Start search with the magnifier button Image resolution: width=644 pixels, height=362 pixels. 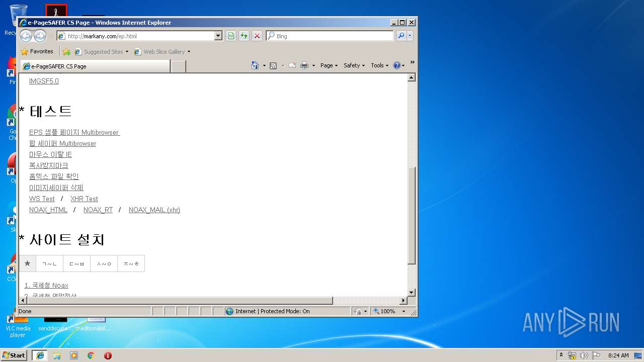(x=401, y=36)
